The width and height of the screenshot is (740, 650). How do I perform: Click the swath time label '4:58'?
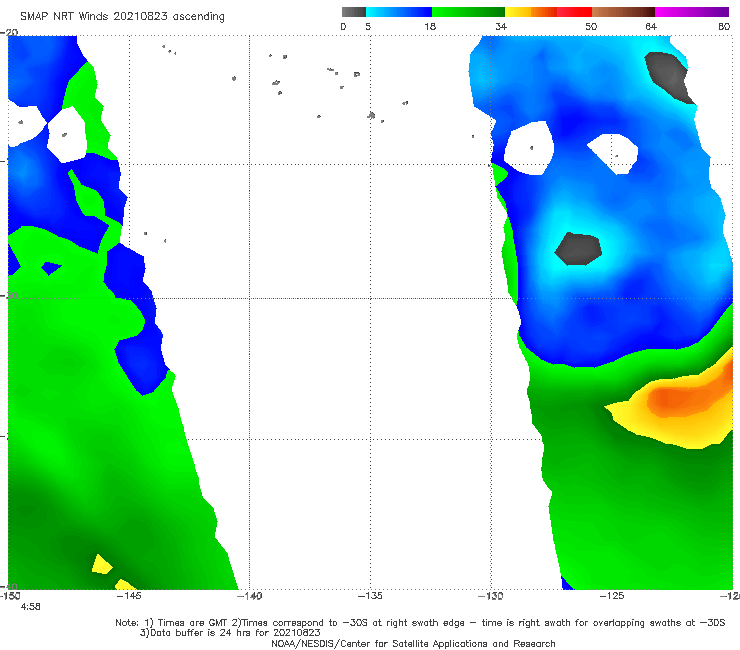(30, 607)
